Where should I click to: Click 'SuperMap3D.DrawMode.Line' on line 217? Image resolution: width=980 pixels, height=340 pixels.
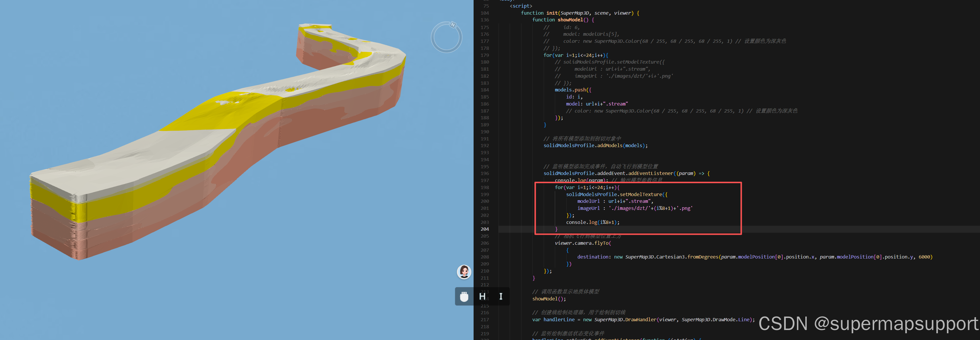(x=715, y=320)
